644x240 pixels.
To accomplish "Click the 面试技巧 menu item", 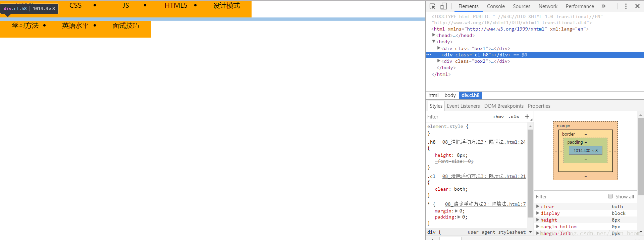I will click(x=126, y=26).
